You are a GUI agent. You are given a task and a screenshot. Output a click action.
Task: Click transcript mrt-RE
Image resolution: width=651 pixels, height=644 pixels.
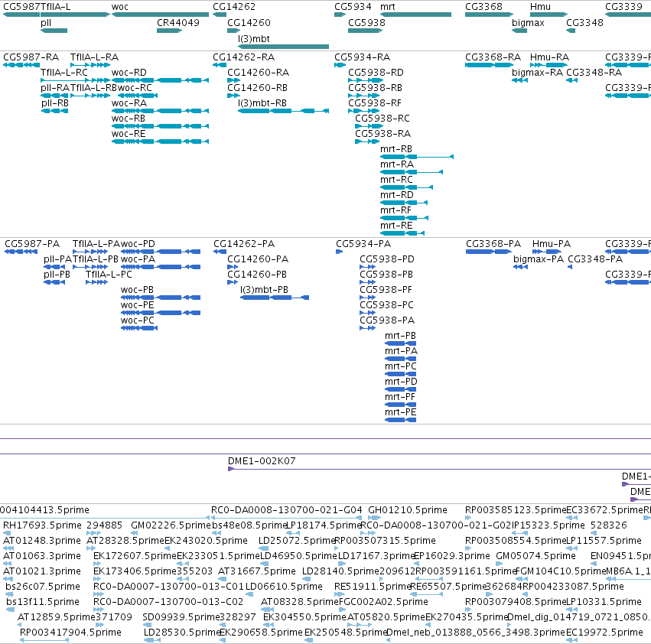(402, 233)
